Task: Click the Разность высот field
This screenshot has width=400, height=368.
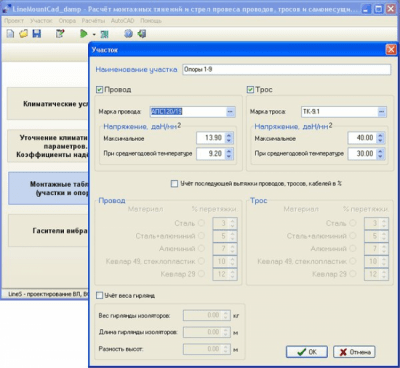Action: pos(207,349)
